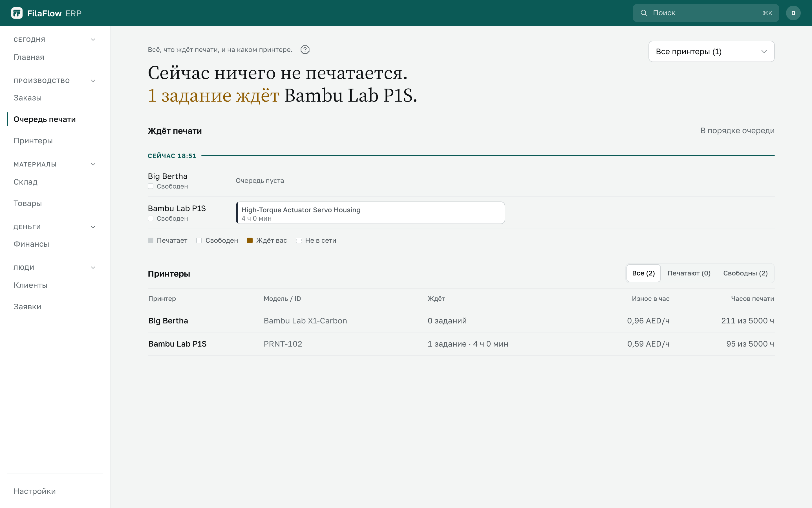Focus the Поиск search field
Viewport: 812px width, 508px height.
point(706,13)
